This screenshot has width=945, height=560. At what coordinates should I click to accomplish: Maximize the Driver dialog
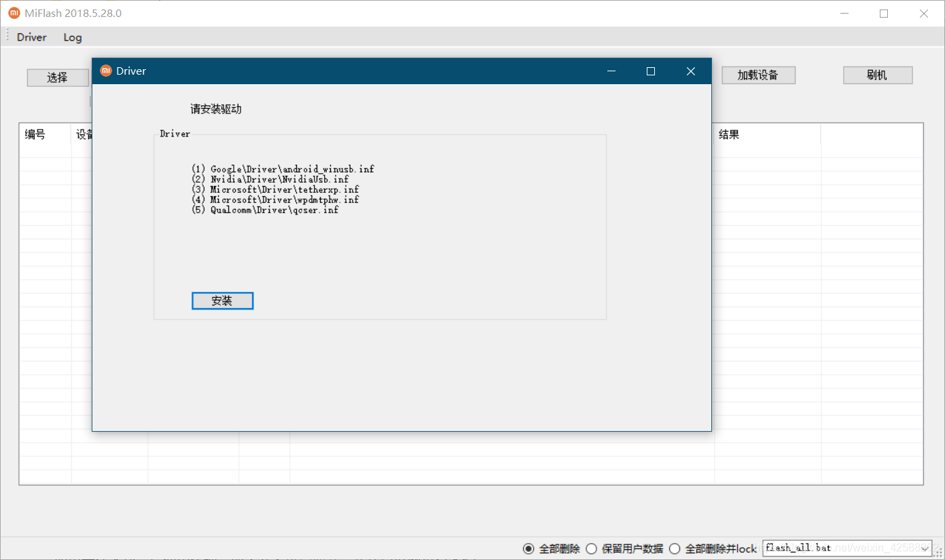click(651, 71)
